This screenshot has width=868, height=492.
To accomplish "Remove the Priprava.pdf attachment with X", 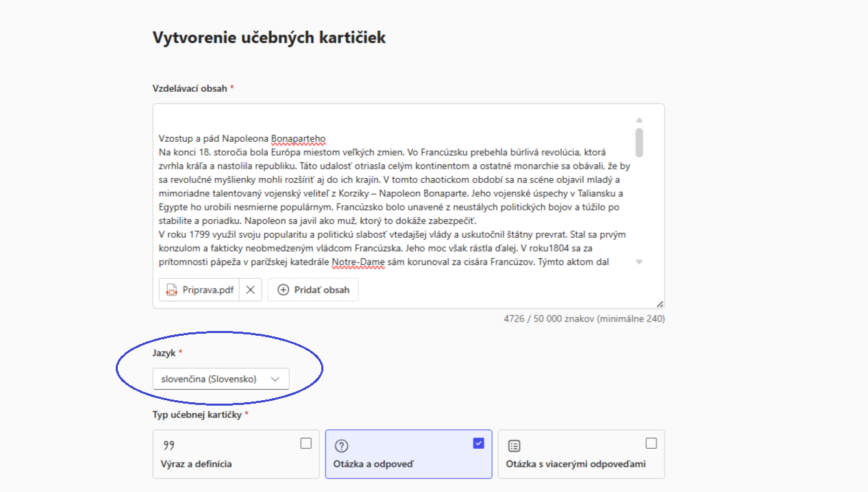I will click(x=251, y=290).
